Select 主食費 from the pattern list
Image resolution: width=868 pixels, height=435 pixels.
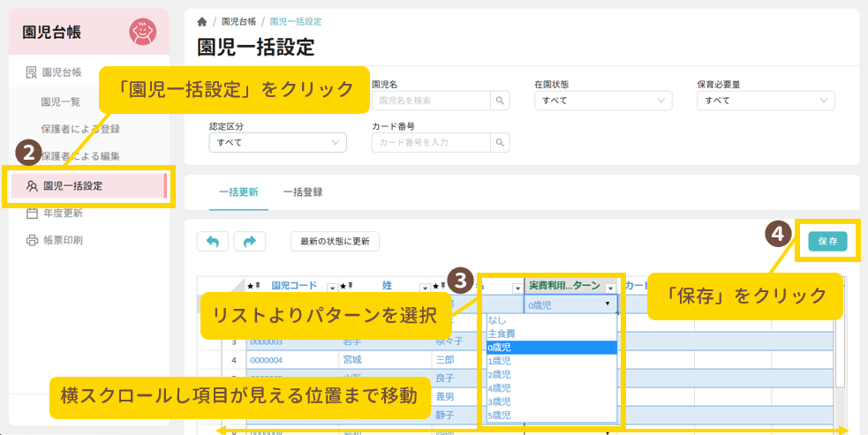501,334
